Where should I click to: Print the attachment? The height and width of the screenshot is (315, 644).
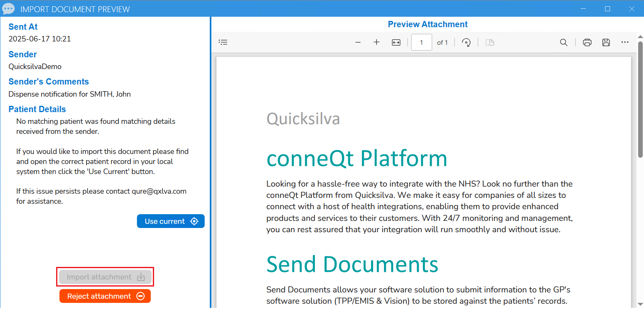pos(587,42)
